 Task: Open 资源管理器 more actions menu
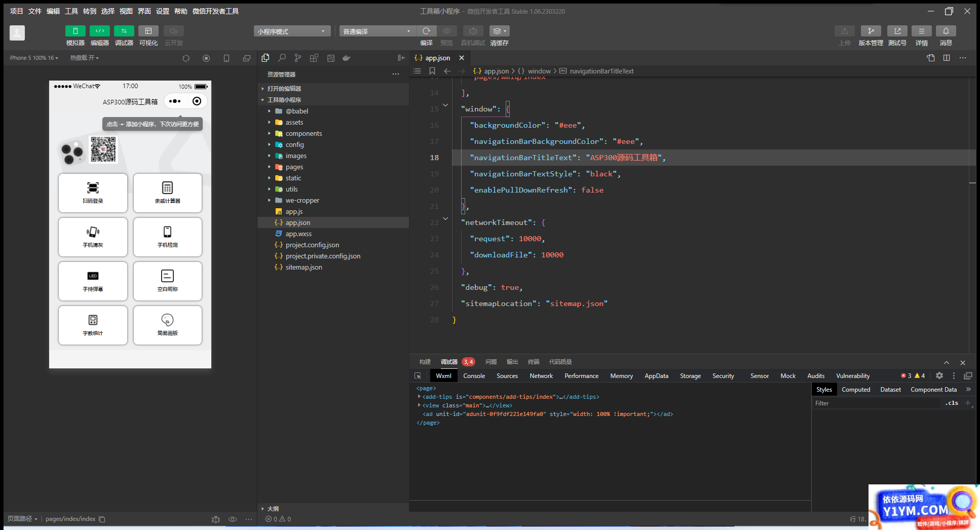point(396,74)
